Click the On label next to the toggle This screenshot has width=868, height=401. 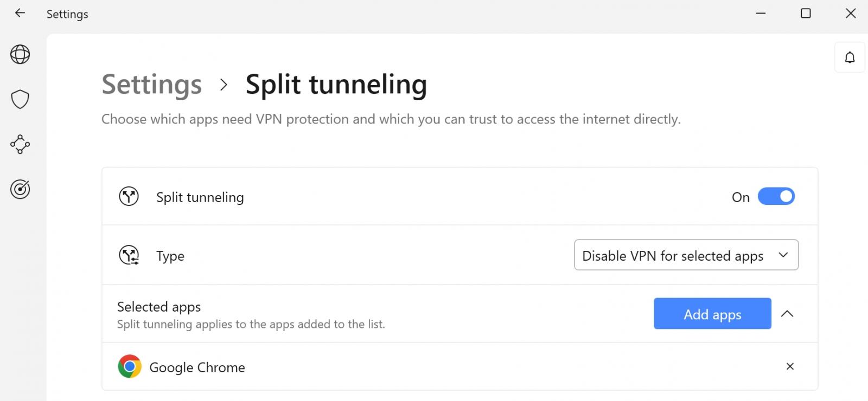coord(740,197)
